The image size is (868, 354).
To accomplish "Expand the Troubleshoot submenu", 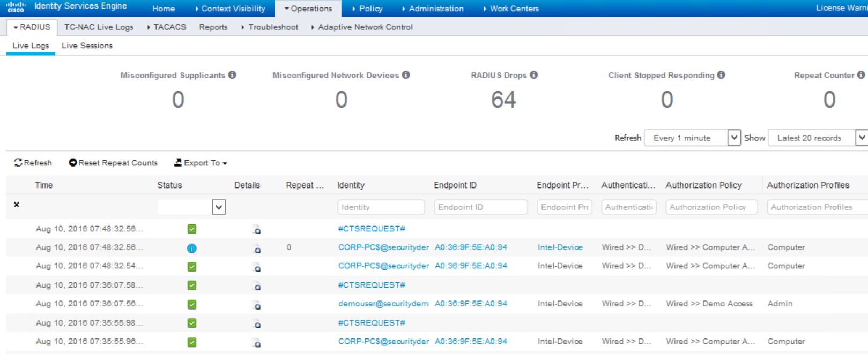I will pos(270,27).
